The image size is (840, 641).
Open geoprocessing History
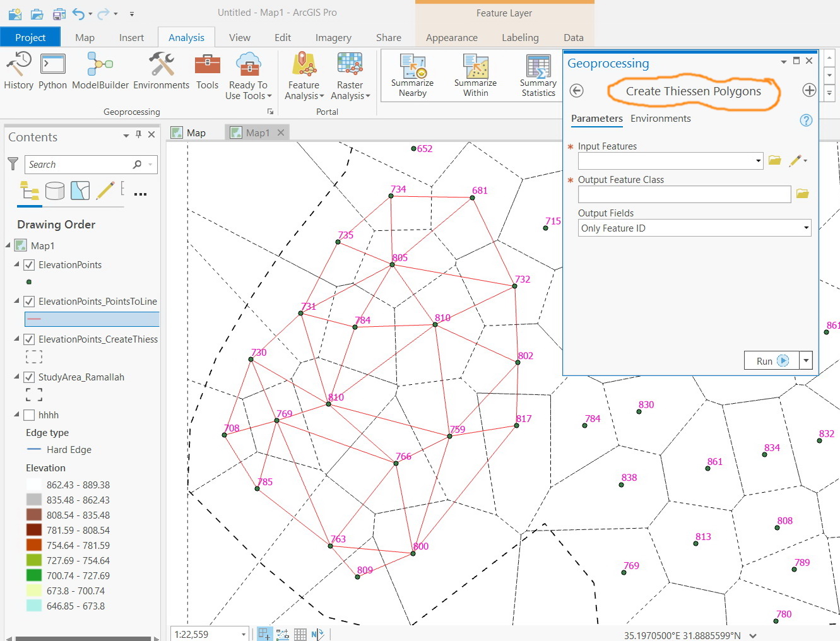tap(18, 71)
